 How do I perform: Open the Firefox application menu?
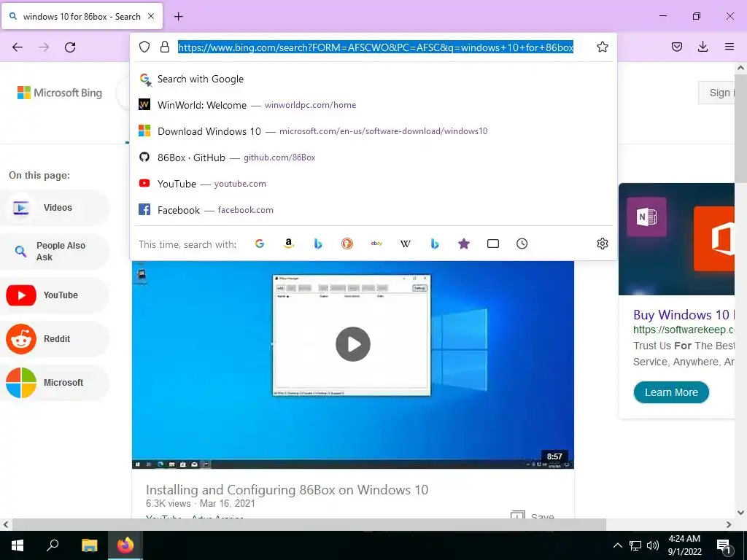tap(729, 47)
